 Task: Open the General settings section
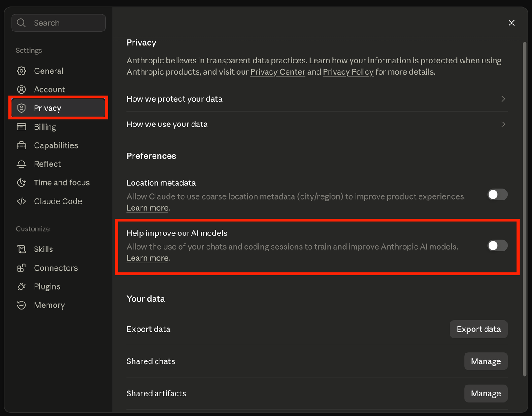click(59, 71)
